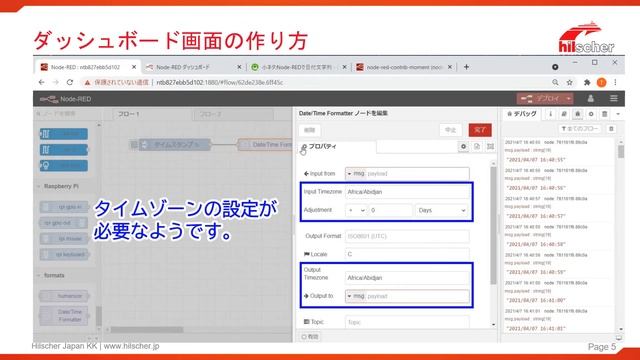Image resolution: width=640 pixels, height=360 pixels.
Task: Click the workspace horizontal scrollbar
Action: (x=147, y=329)
